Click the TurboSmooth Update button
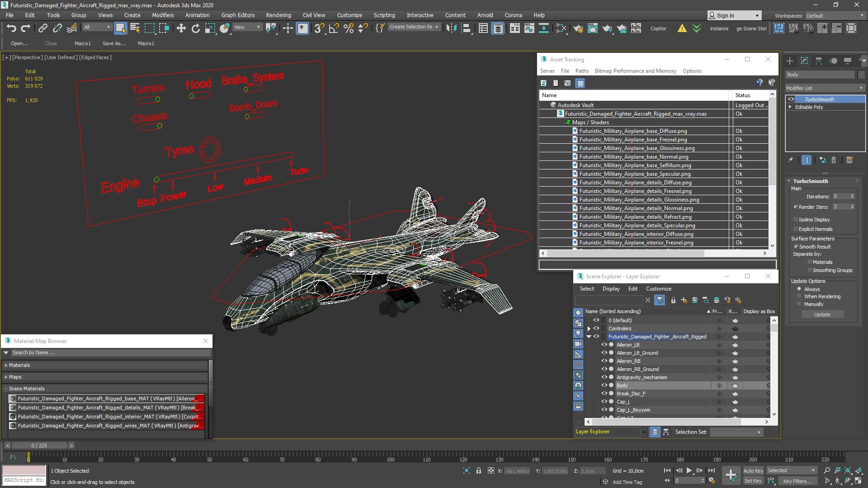Image resolution: width=868 pixels, height=488 pixels. pyautogui.click(x=822, y=314)
